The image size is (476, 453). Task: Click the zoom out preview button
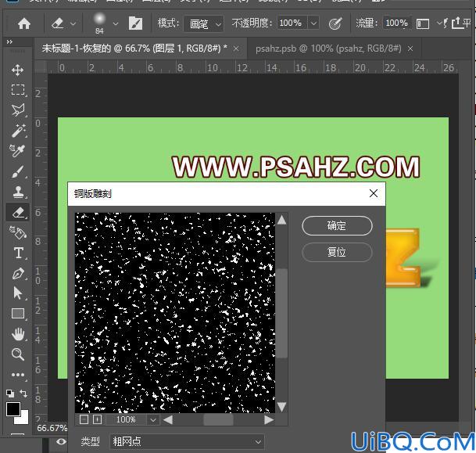click(x=84, y=419)
